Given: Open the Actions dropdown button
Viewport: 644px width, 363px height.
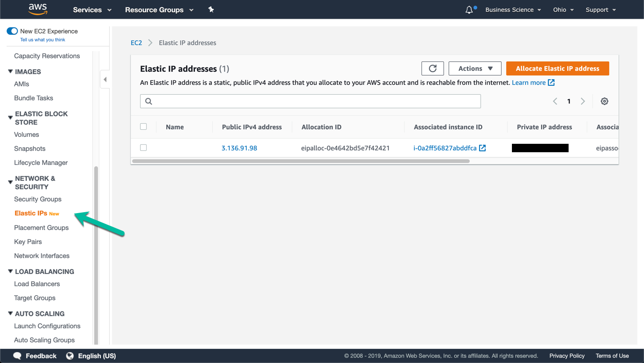Looking at the screenshot, I should [x=475, y=68].
